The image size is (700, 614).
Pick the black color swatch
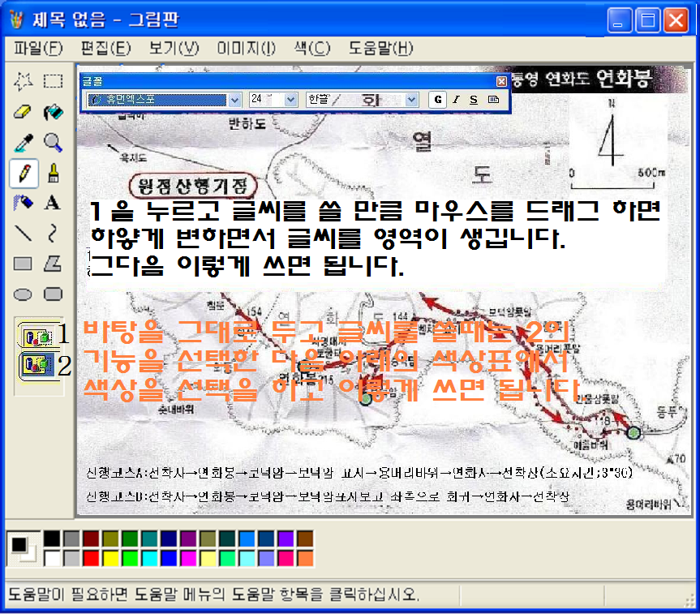click(52, 539)
